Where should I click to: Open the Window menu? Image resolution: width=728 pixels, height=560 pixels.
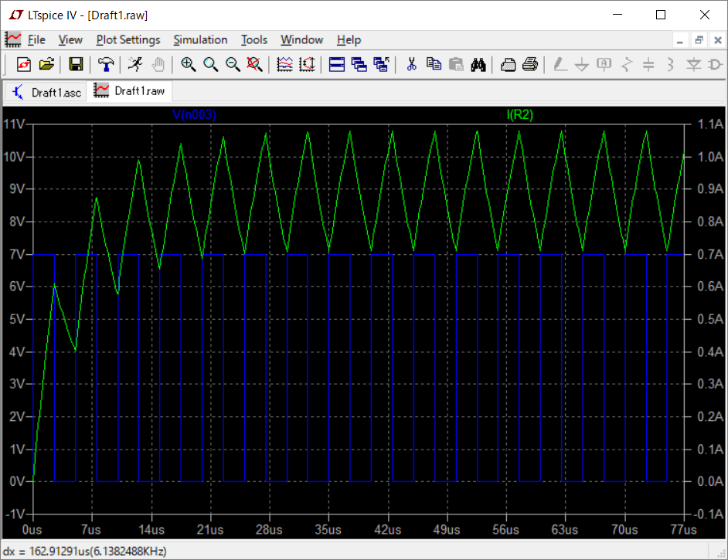coord(301,40)
